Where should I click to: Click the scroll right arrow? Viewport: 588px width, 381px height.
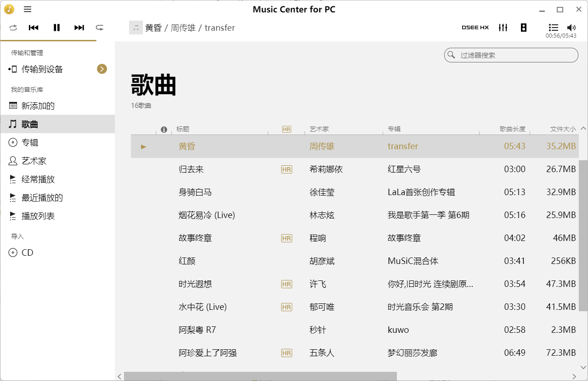(574, 376)
